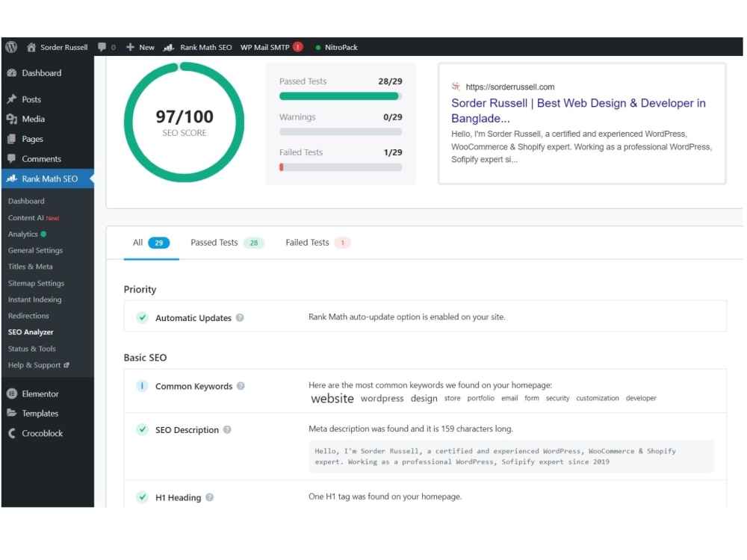Click the Elementor icon in sidebar
This screenshot has width=747, height=560.
point(12,393)
